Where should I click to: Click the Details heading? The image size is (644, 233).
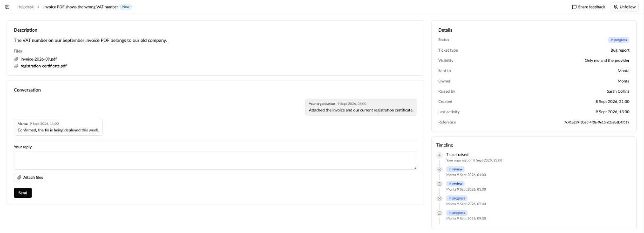point(445,30)
